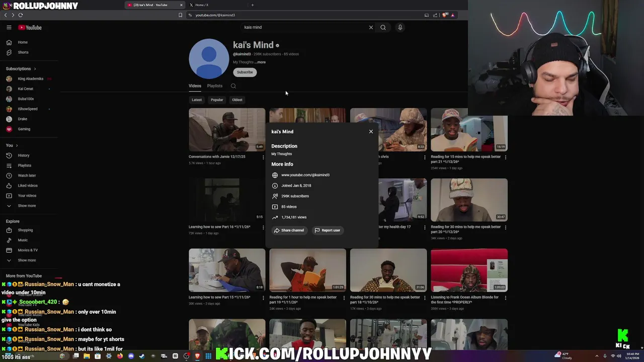Select the Popular filter chip

(217, 100)
